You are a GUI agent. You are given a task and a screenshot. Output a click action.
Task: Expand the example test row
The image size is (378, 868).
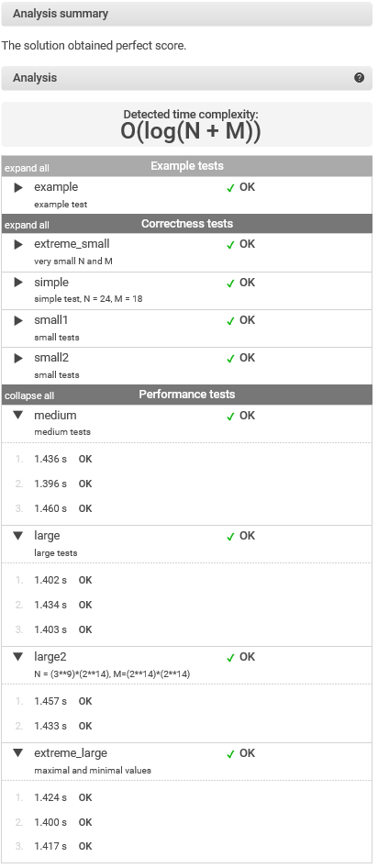[18, 188]
